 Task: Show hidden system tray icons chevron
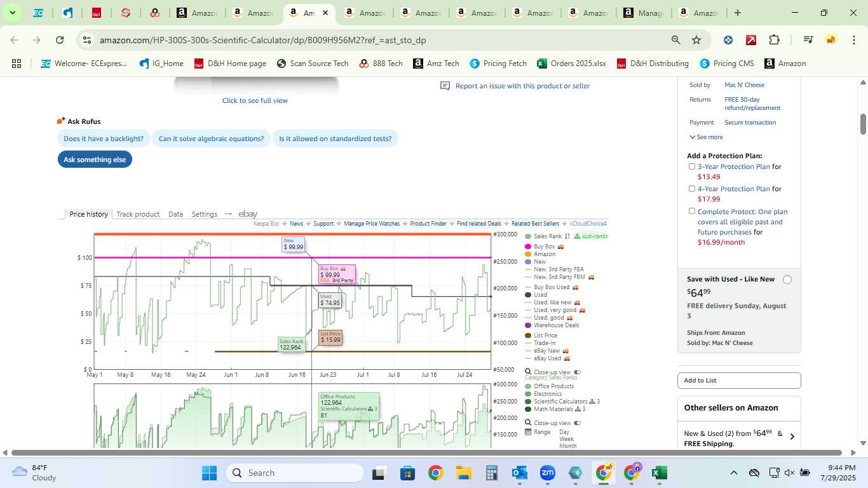[x=734, y=473]
